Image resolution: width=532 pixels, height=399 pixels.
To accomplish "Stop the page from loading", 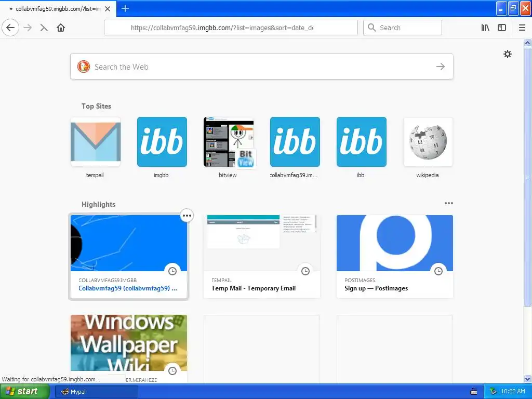I will (x=44, y=28).
